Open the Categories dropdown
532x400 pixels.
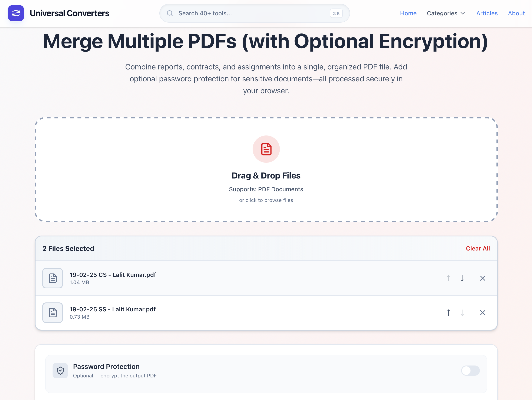coord(446,13)
